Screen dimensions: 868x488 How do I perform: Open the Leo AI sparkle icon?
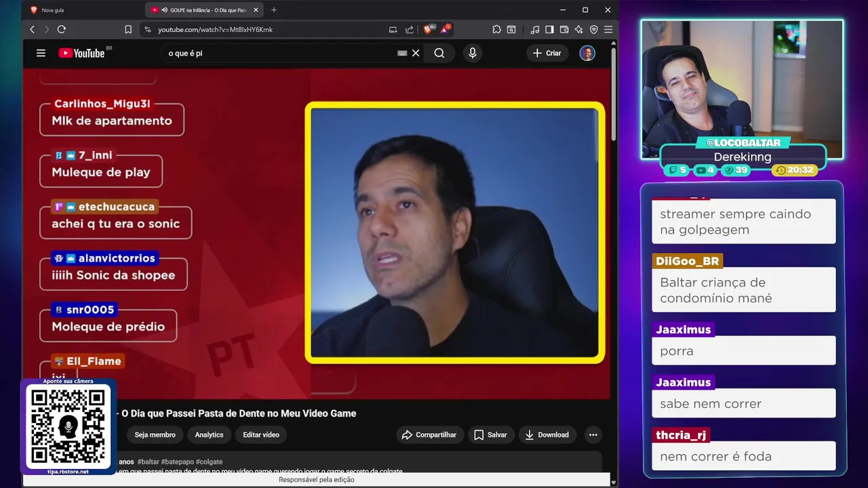coord(578,29)
